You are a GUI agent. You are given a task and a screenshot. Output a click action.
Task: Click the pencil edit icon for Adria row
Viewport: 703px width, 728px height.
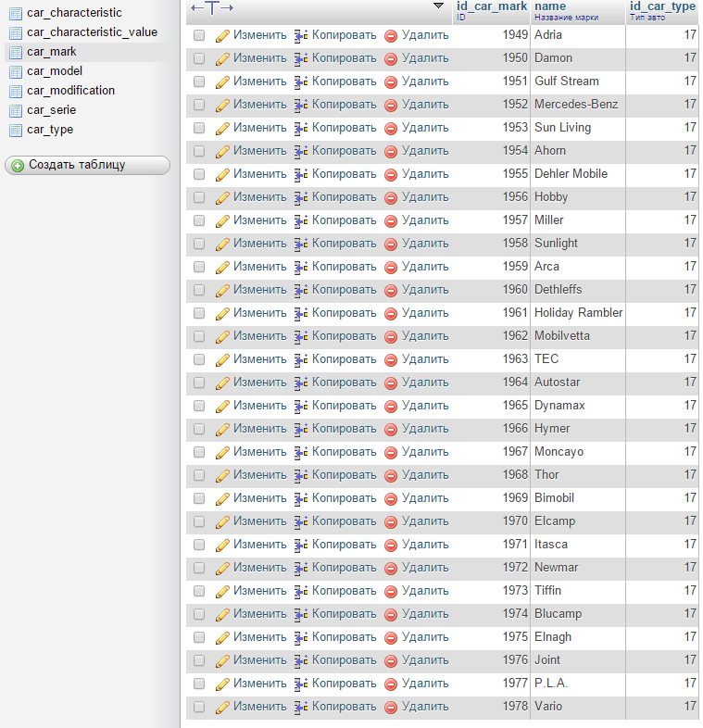(222, 36)
